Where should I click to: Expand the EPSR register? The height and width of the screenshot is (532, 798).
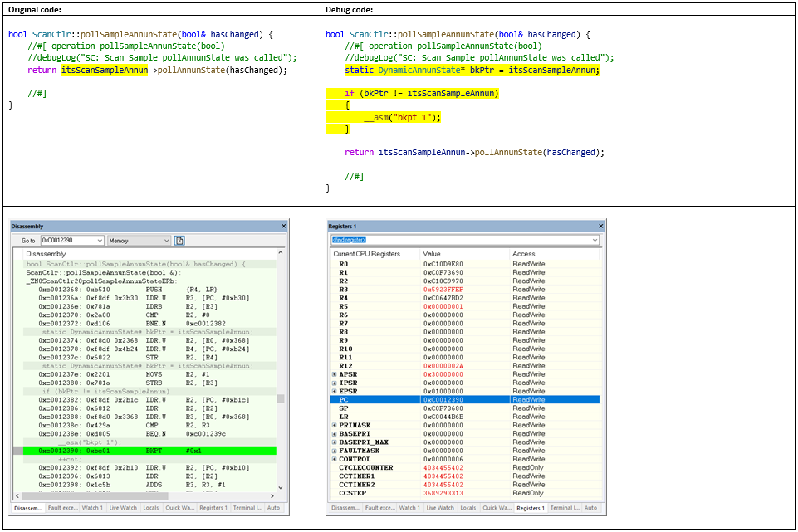335,392
